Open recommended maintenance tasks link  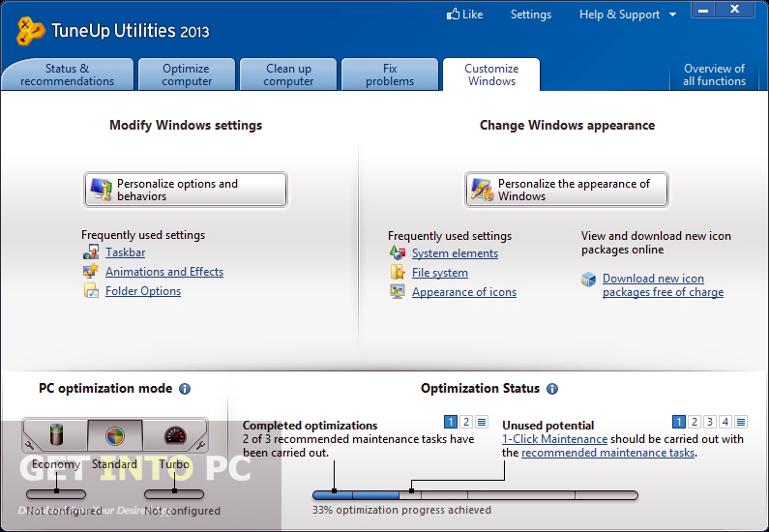click(x=607, y=453)
